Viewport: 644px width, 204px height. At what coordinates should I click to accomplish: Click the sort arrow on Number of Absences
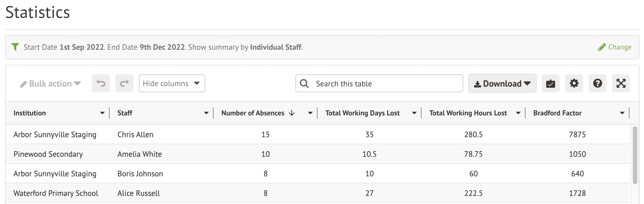[x=292, y=113]
